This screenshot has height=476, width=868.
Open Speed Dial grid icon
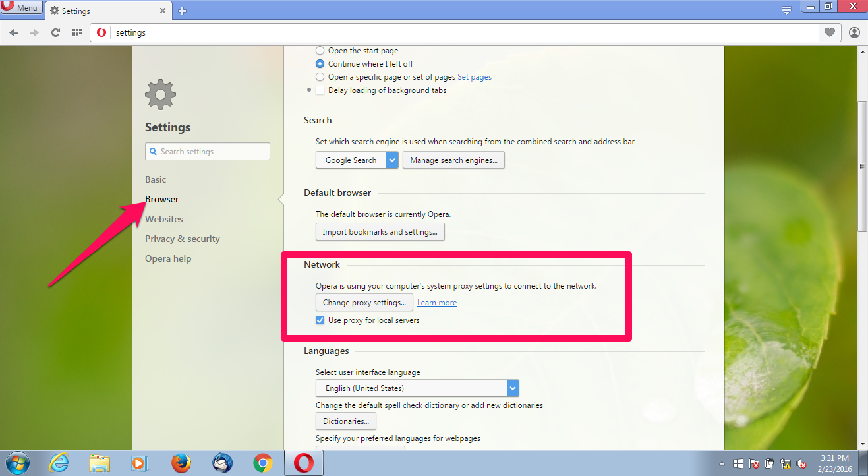[x=76, y=32]
